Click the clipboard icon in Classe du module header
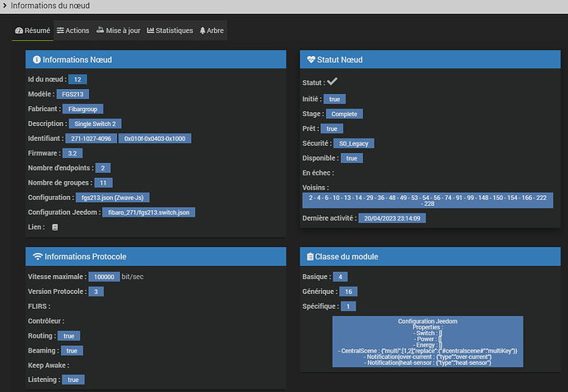 tap(310, 256)
